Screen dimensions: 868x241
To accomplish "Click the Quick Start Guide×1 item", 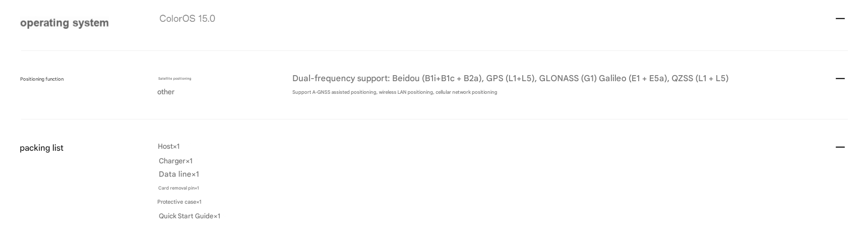I will pyautogui.click(x=190, y=216).
